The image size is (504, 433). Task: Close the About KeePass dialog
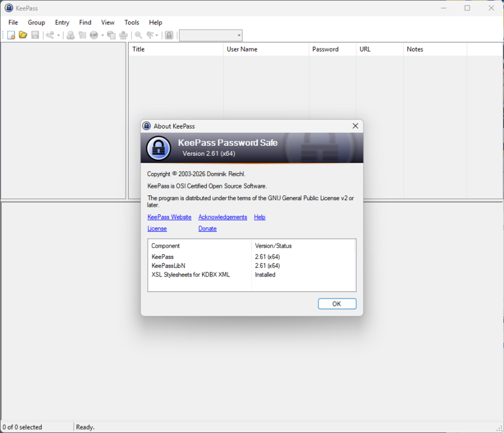(x=355, y=126)
